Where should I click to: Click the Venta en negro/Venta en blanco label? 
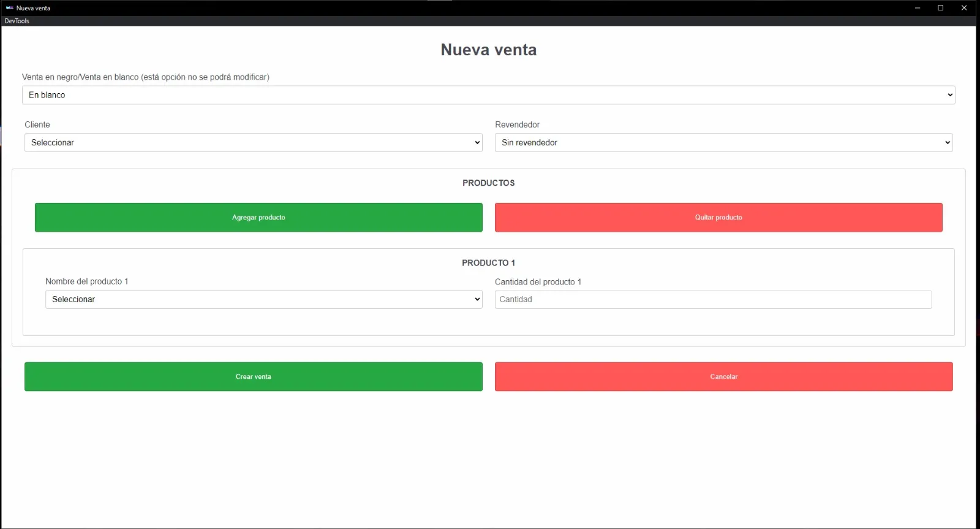[x=146, y=77]
